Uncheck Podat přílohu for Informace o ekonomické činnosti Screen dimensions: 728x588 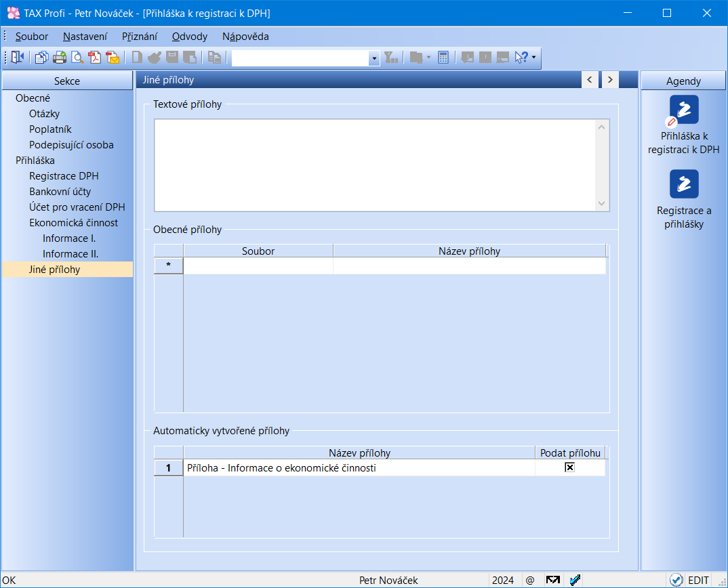coord(569,467)
